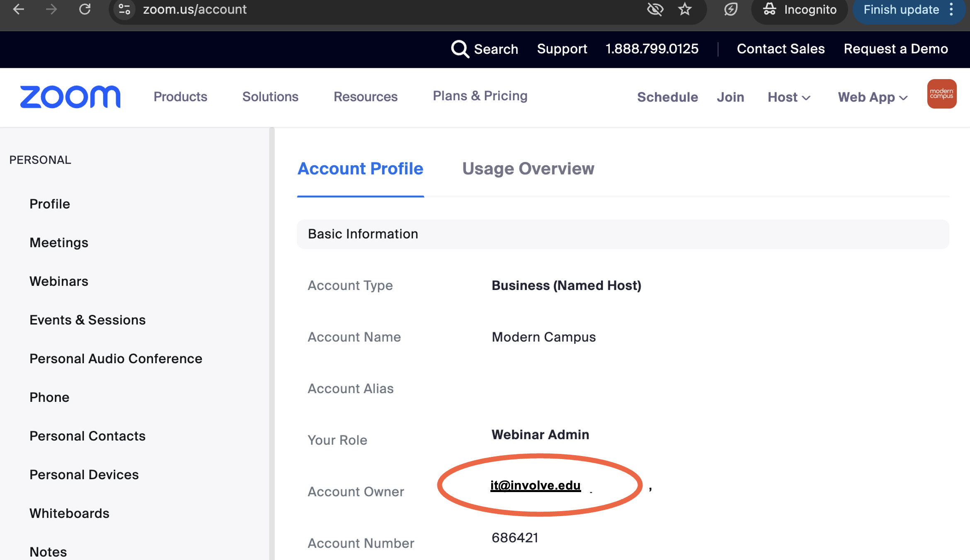The height and width of the screenshot is (560, 970).
Task: Reload the page with the refresh icon
Action: pyautogui.click(x=85, y=9)
